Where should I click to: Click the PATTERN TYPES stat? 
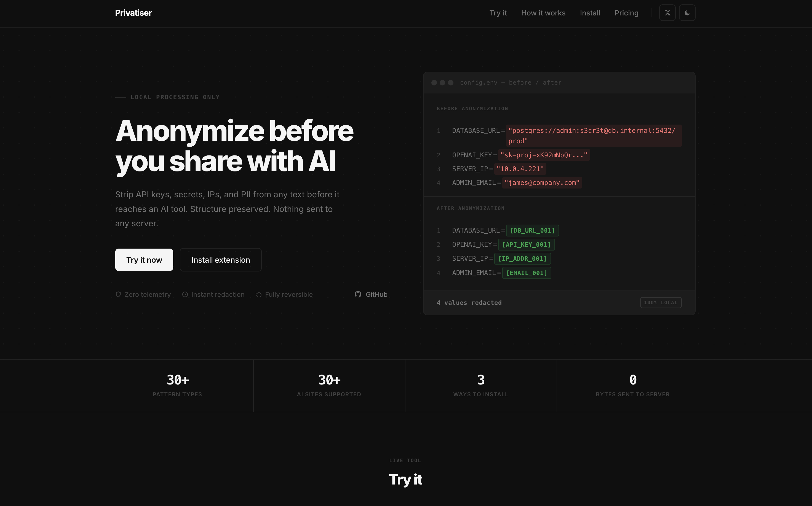point(177,386)
